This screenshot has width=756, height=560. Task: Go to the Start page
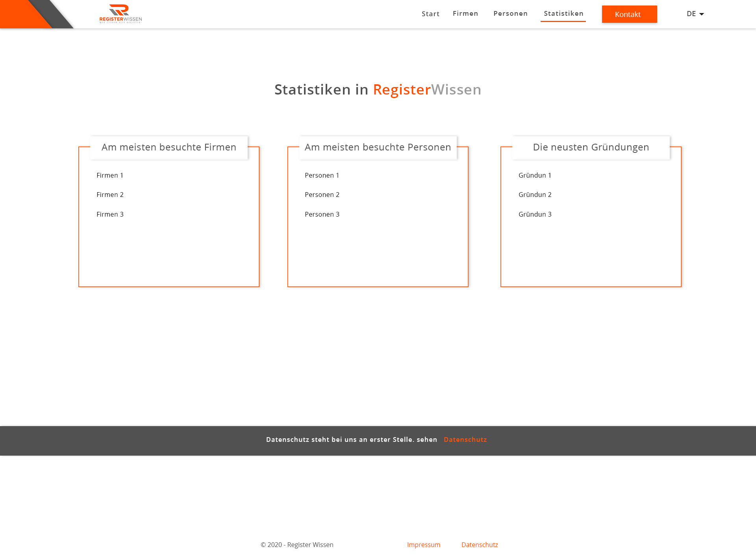point(430,14)
